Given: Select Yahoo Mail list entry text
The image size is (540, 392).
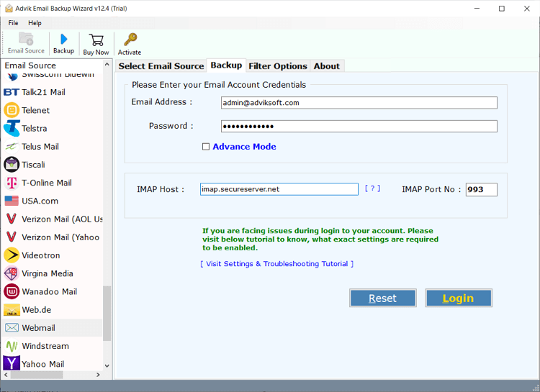Looking at the screenshot, I should click(43, 364).
